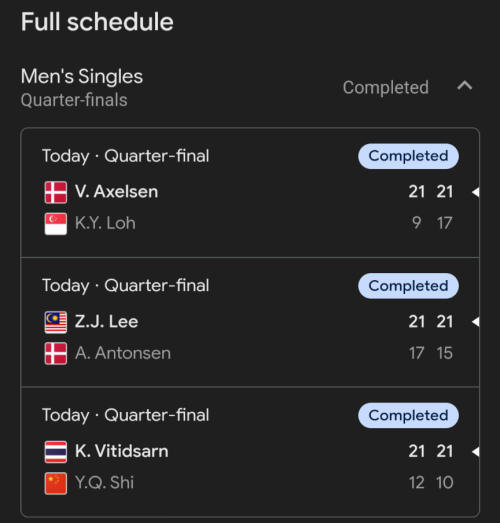500x523 pixels.
Task: Click Completed status text in section header
Action: [x=386, y=87]
